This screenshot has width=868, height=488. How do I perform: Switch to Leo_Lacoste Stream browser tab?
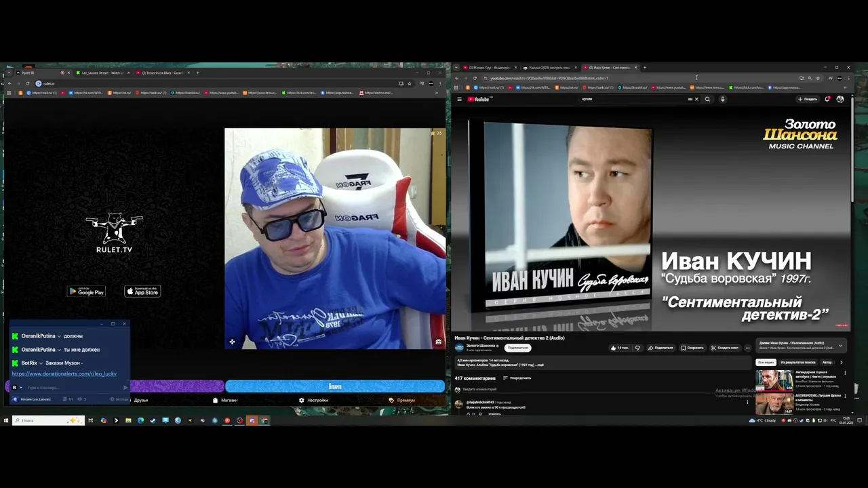(102, 73)
